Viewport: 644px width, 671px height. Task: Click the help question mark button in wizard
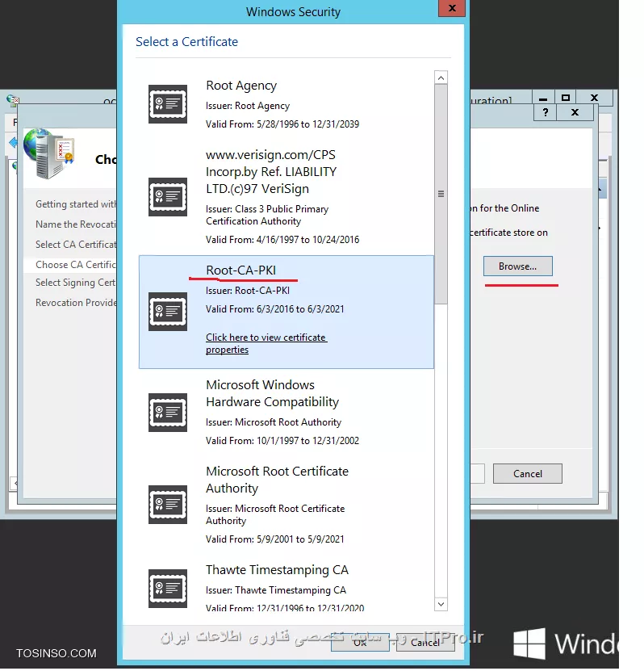click(x=546, y=112)
